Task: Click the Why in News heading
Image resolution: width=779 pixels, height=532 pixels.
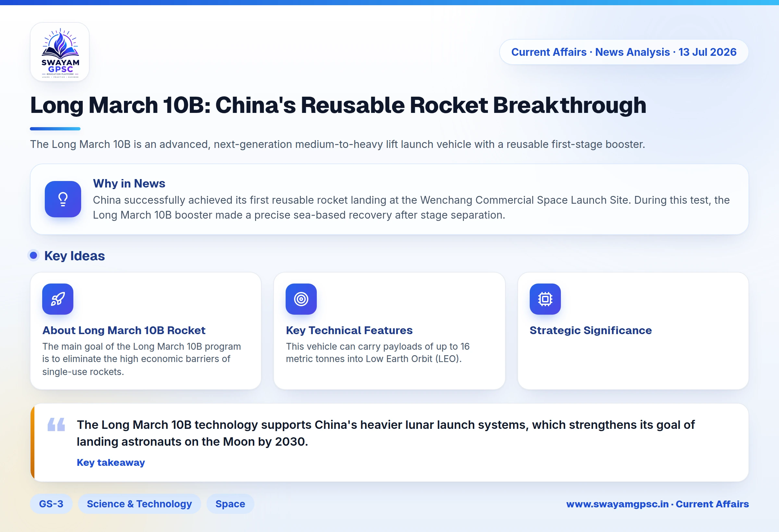Action: (x=129, y=184)
